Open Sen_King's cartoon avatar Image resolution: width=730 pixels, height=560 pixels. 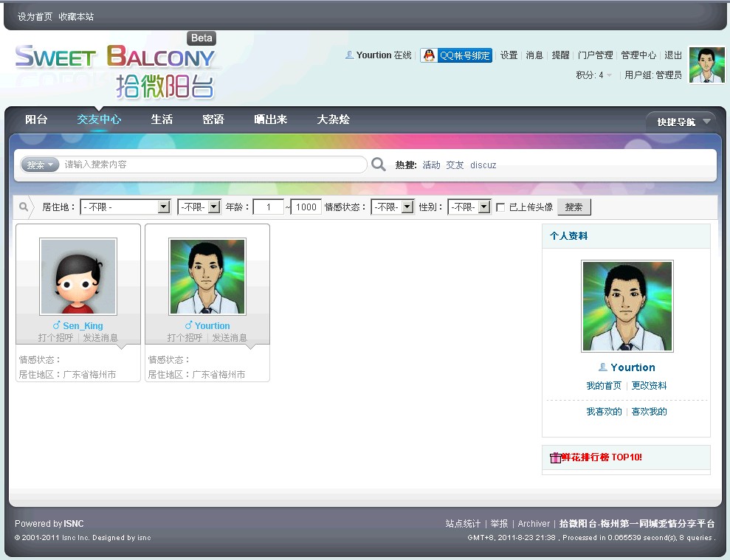[78, 276]
